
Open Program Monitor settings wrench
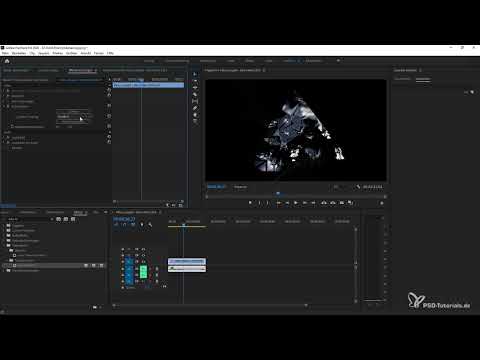[358, 187]
